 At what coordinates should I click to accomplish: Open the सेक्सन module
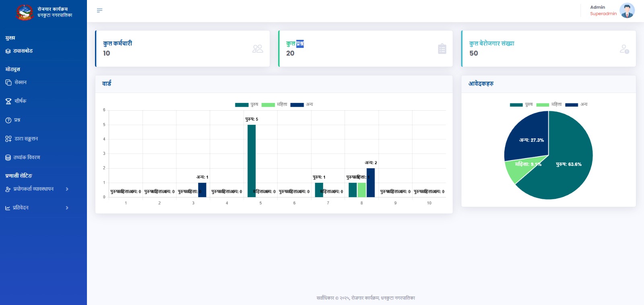[20, 82]
